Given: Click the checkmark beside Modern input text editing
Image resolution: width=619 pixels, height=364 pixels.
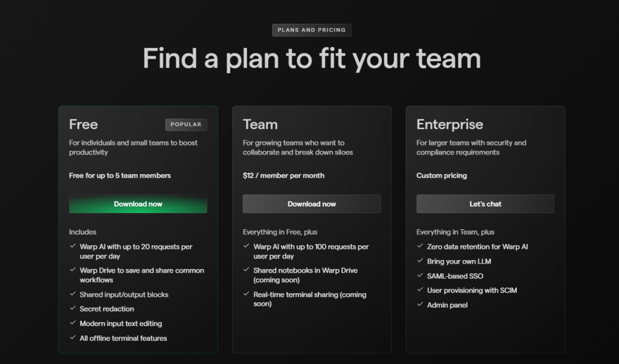Looking at the screenshot, I should (x=72, y=324).
